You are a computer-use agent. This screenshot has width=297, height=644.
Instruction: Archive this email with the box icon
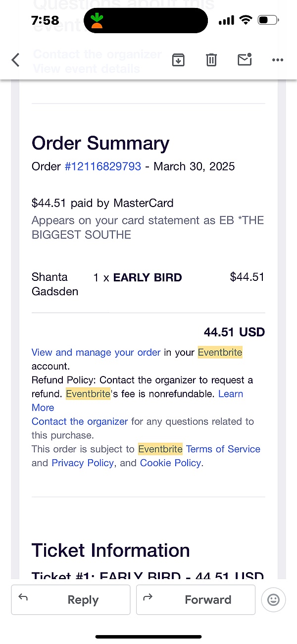pos(178,60)
